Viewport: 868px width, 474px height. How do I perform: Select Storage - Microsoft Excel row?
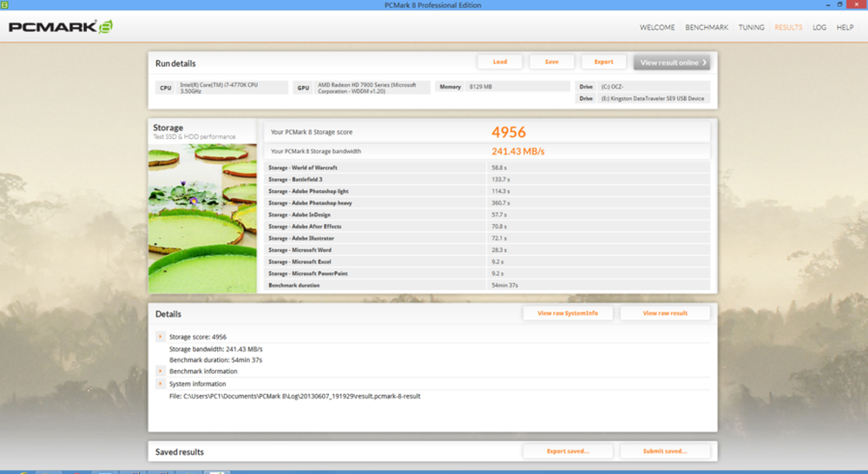pyautogui.click(x=487, y=261)
